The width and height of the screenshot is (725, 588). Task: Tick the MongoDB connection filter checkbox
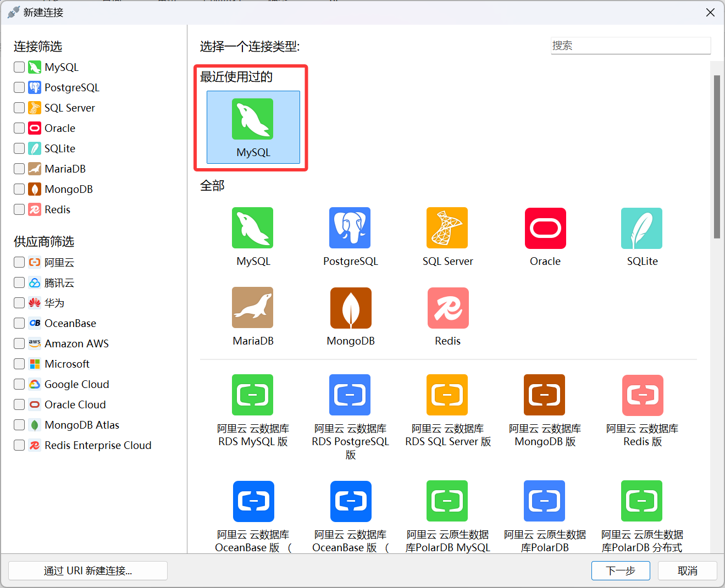(x=19, y=189)
